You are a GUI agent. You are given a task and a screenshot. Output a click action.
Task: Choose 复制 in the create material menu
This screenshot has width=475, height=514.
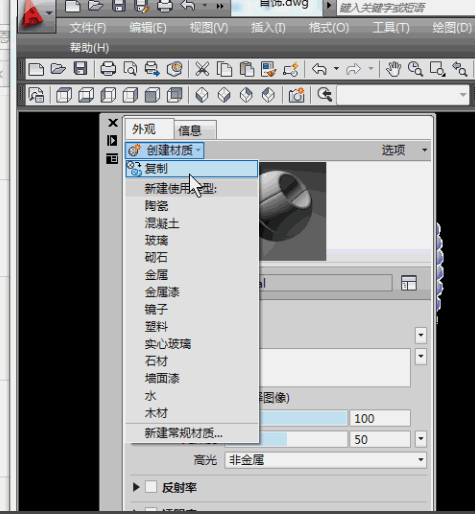click(x=192, y=169)
